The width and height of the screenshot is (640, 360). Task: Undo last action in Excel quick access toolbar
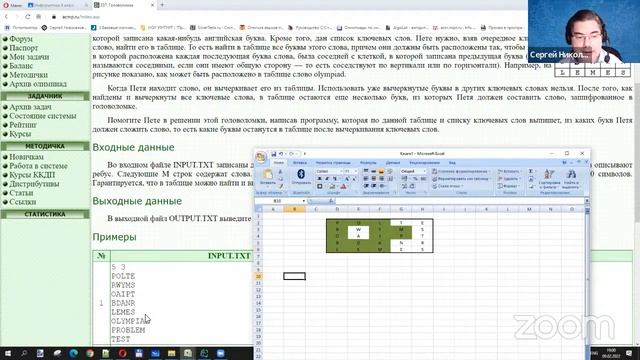click(x=281, y=154)
